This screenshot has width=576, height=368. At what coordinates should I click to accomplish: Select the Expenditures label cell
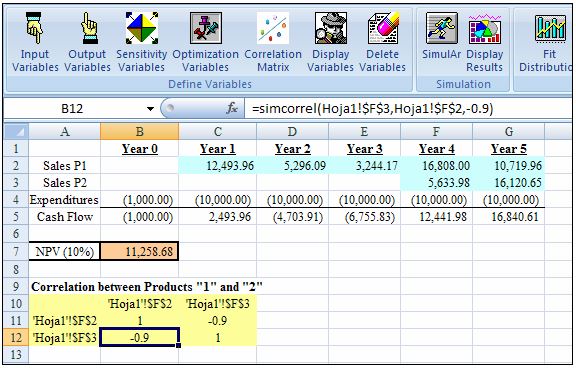65,200
